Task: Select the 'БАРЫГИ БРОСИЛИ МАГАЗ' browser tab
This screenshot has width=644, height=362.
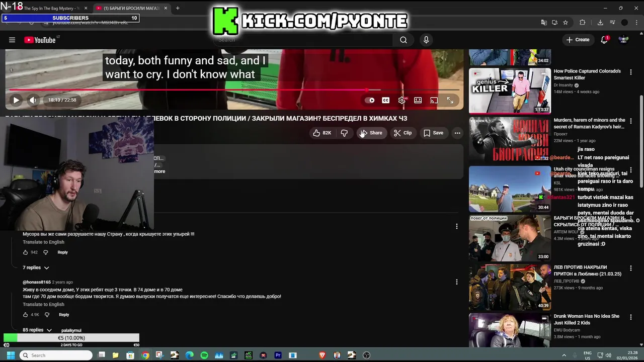Action: [132, 8]
